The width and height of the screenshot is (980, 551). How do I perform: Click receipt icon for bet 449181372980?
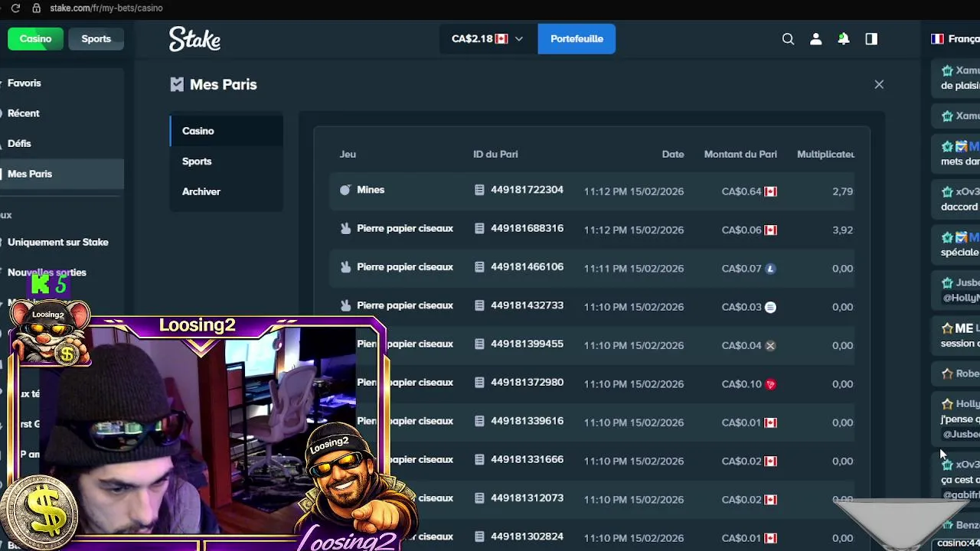coord(479,383)
